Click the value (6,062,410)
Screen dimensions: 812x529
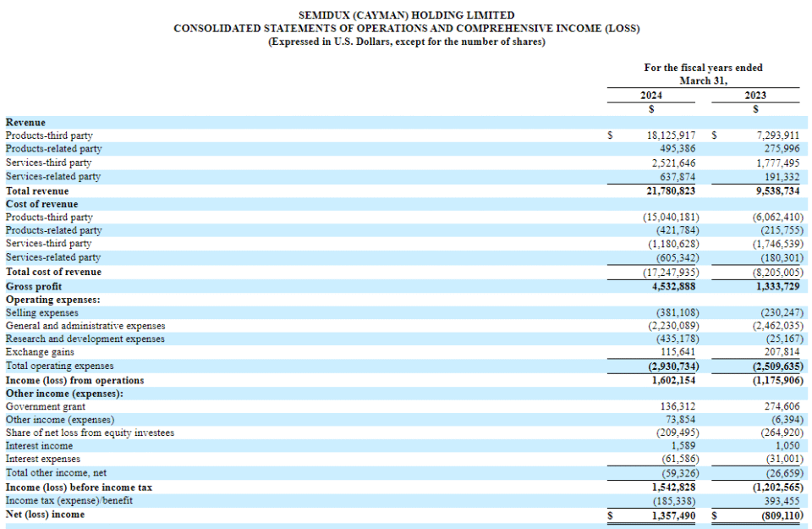click(x=778, y=218)
